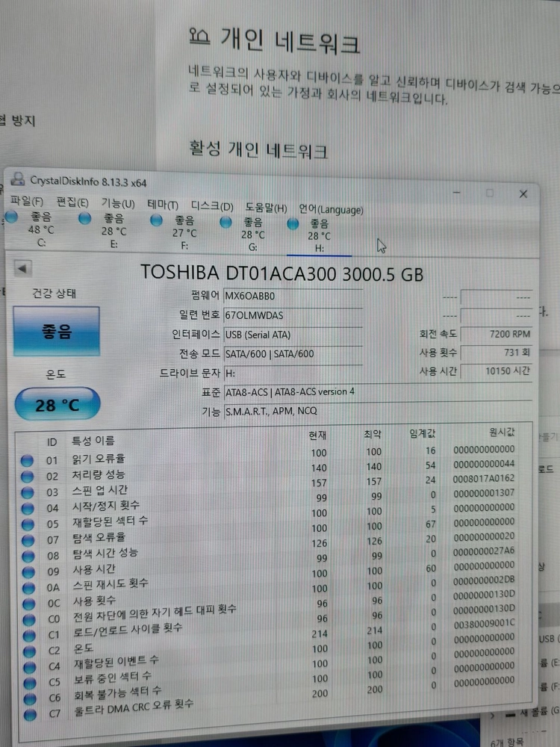560x747 pixels.
Task: Click status icon for 02 처리량 성능
Action: pyautogui.click(x=27, y=476)
